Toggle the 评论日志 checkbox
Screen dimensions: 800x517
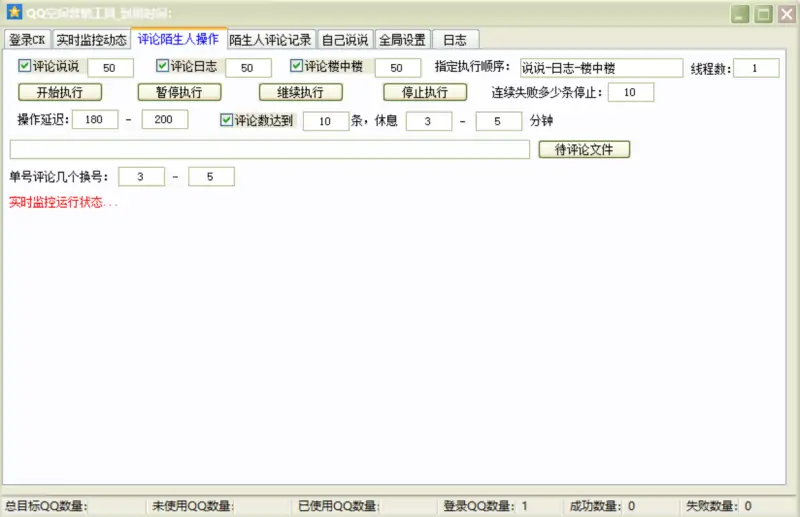click(163, 67)
